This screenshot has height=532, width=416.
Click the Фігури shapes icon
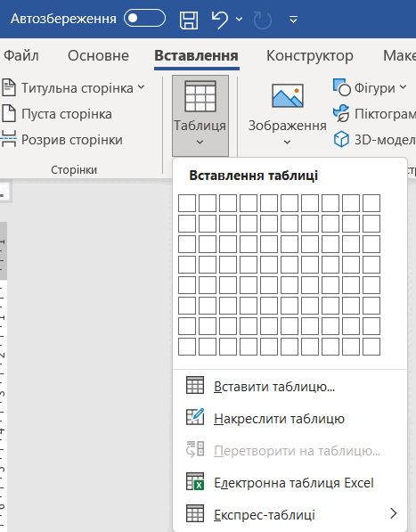tap(341, 87)
